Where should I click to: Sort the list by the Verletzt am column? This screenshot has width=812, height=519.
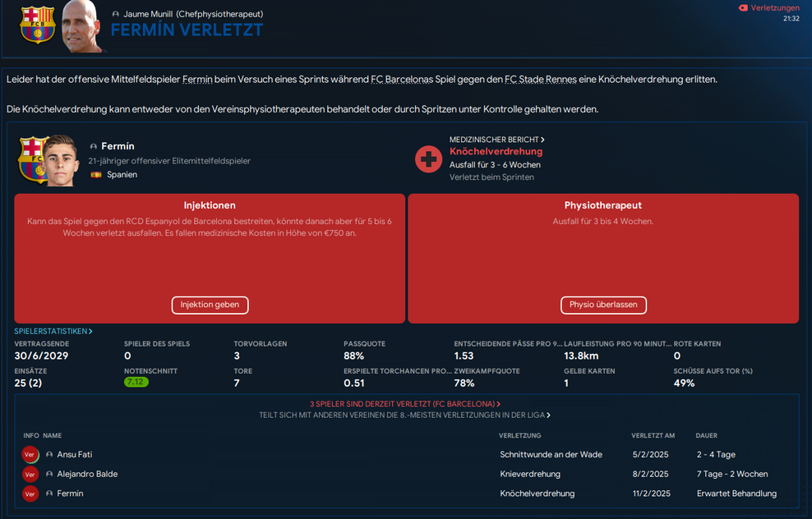tap(653, 435)
